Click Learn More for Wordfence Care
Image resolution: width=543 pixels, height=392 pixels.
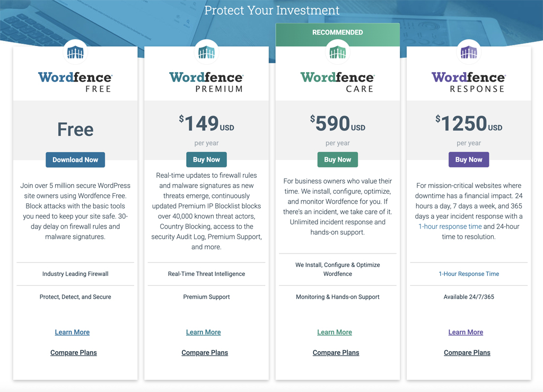pos(335,332)
